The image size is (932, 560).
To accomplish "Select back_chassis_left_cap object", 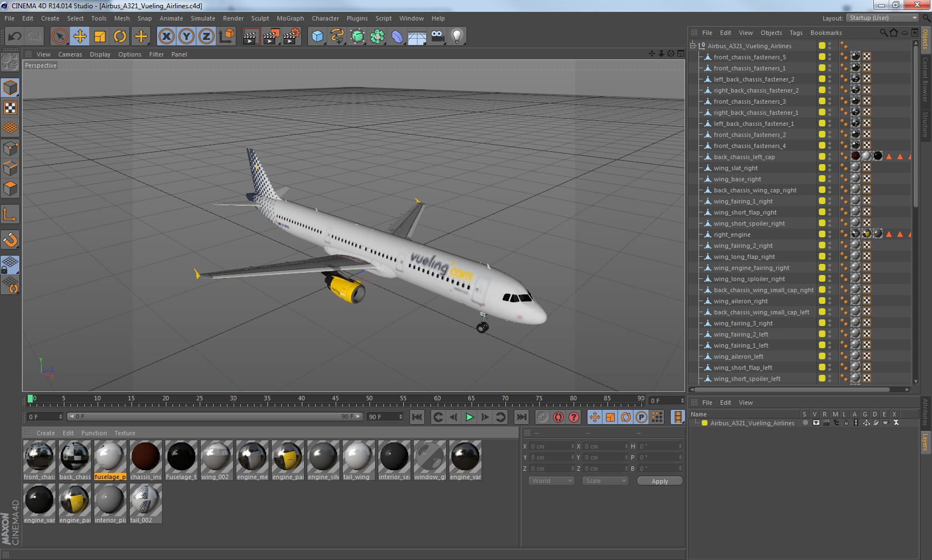I will point(744,157).
